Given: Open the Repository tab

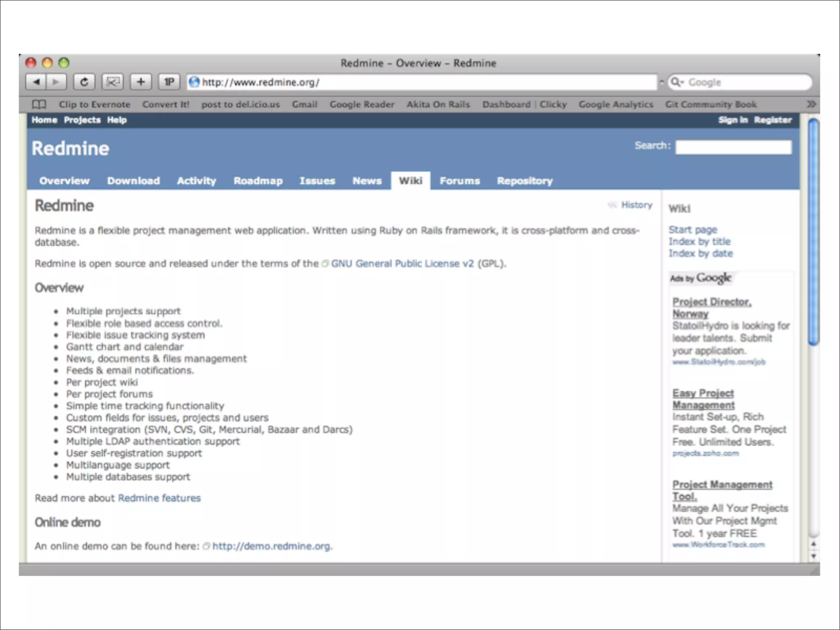Looking at the screenshot, I should 525,181.
